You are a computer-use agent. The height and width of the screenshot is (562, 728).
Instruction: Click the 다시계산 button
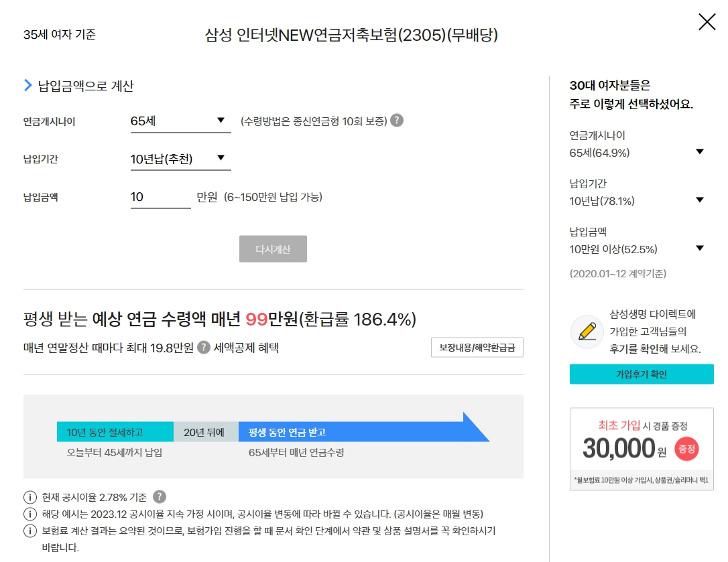point(273,249)
